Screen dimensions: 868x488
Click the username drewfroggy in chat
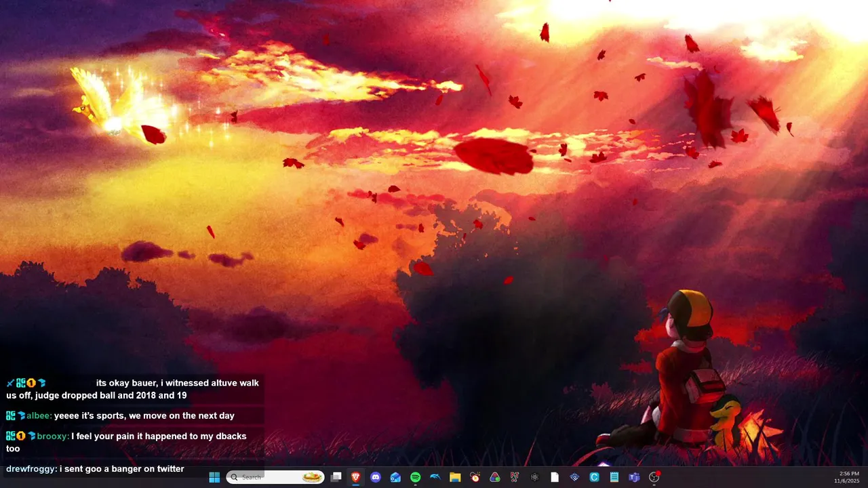pyautogui.click(x=31, y=468)
